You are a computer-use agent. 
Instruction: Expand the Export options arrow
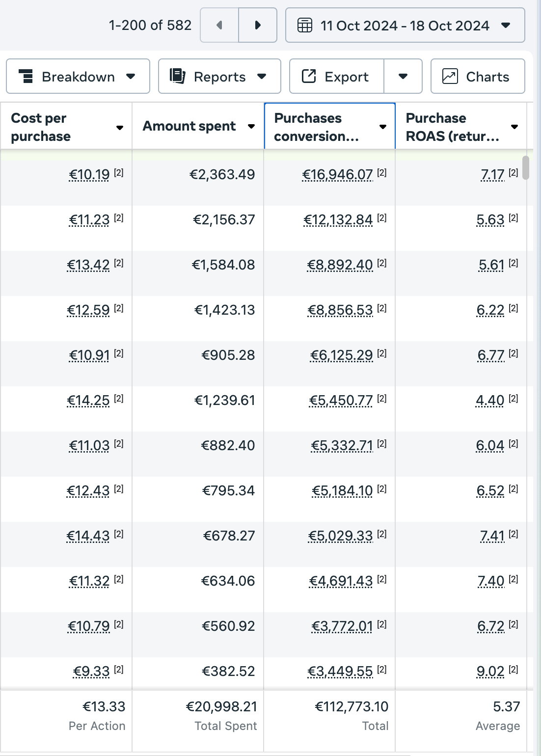403,76
